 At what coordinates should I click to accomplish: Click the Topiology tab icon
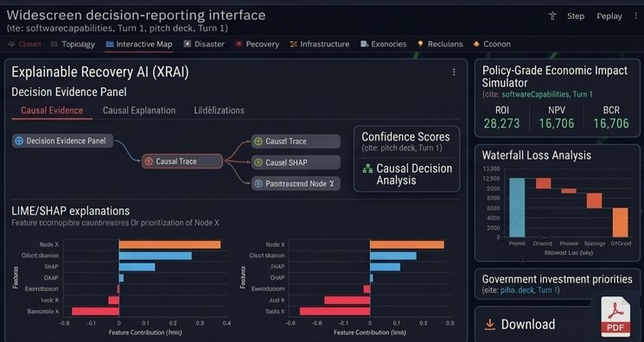point(54,44)
